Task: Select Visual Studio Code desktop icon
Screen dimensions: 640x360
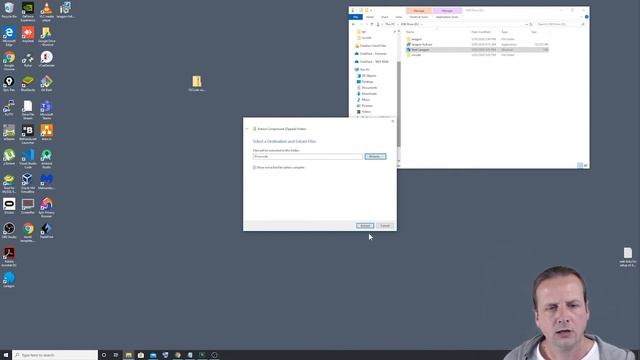Action: (28, 158)
